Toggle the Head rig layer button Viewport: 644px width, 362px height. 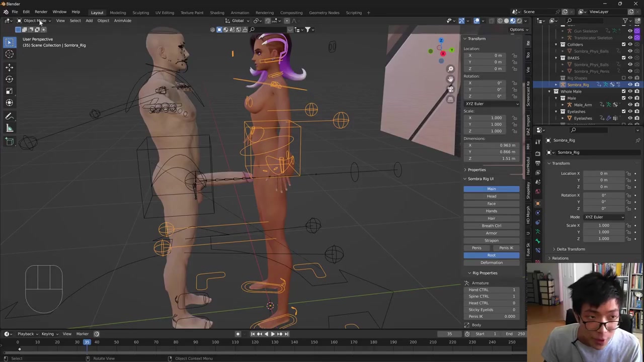coord(491,196)
